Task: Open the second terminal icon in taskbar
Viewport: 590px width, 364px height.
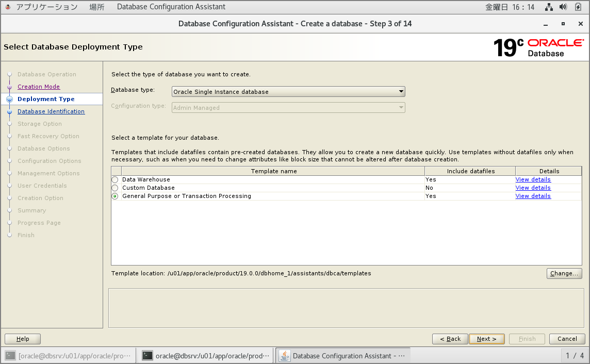Action: coord(148,355)
